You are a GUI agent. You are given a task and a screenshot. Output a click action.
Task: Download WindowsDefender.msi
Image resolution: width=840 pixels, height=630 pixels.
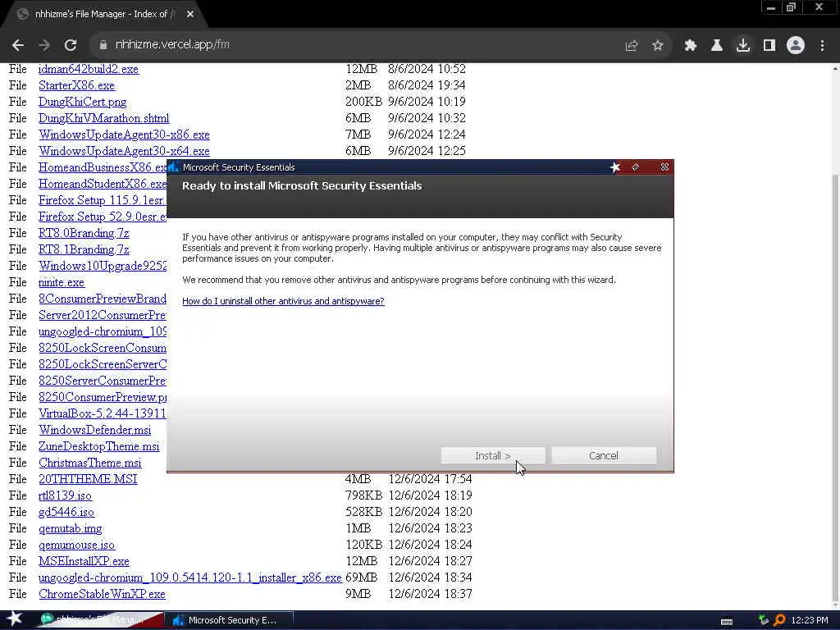95,430
